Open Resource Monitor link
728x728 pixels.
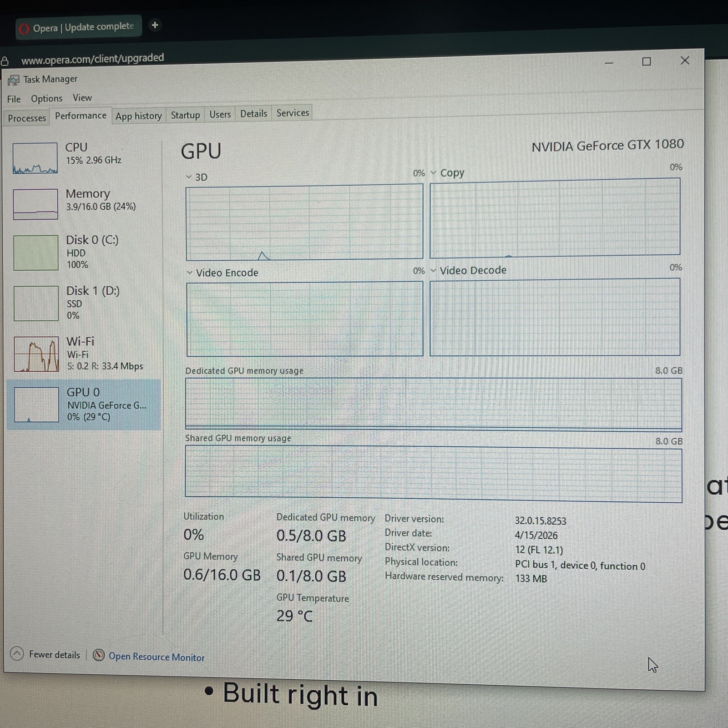(x=157, y=657)
